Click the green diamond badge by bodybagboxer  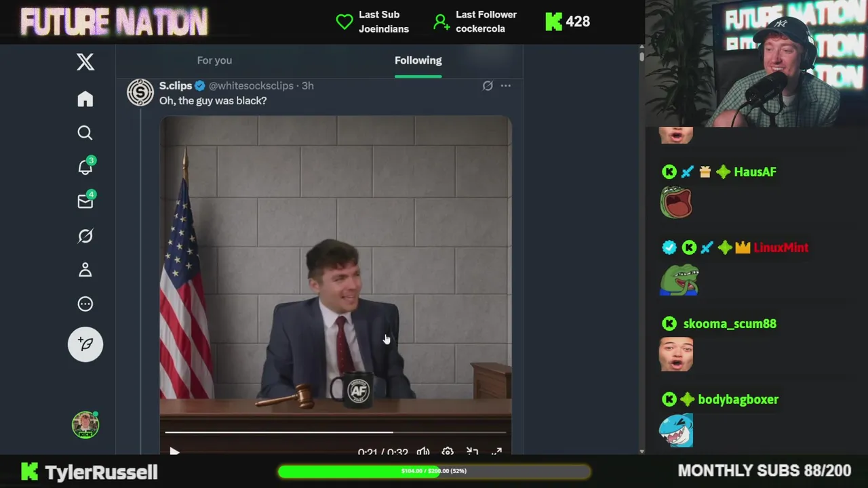pos(688,400)
